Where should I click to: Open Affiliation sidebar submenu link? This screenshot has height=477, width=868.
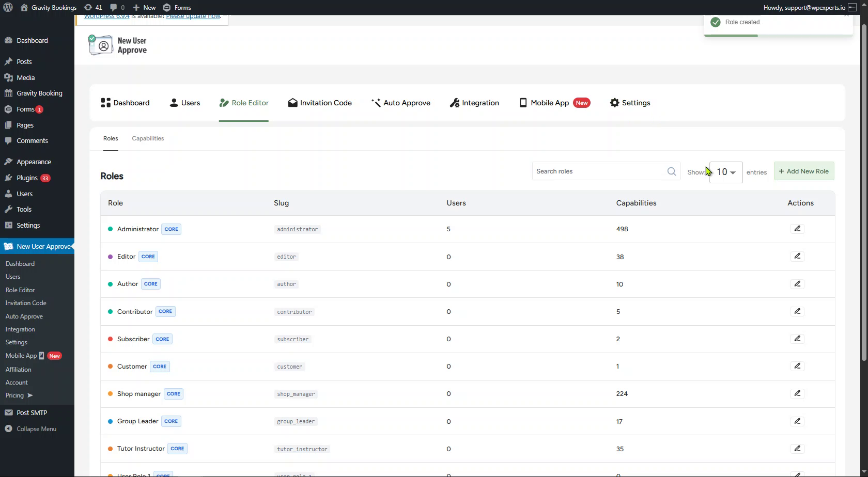pyautogui.click(x=19, y=370)
